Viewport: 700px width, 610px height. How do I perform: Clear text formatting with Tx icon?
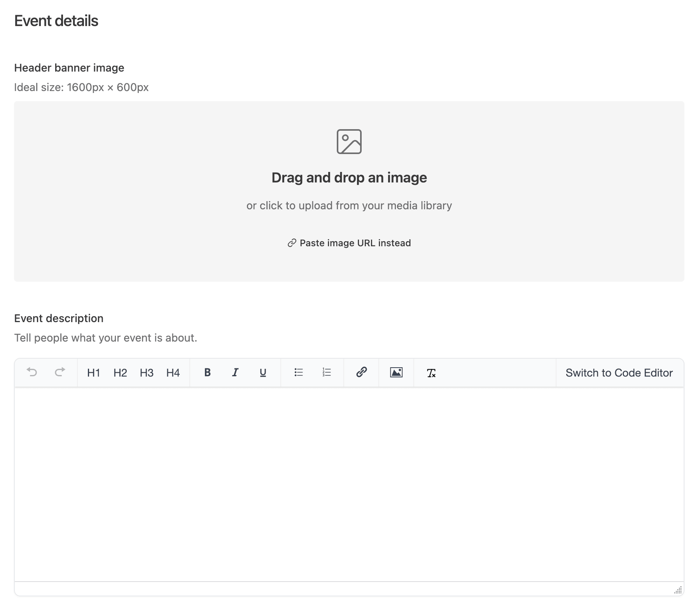431,373
